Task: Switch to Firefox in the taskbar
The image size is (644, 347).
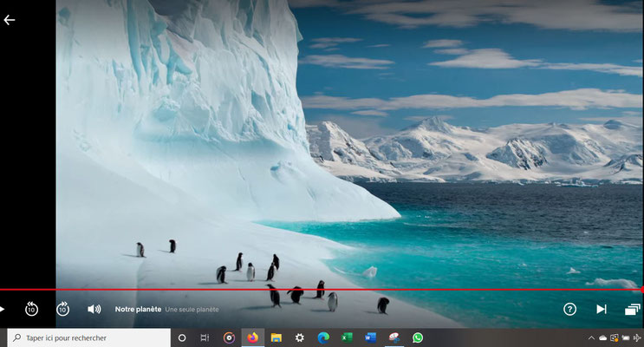Action: (252, 338)
